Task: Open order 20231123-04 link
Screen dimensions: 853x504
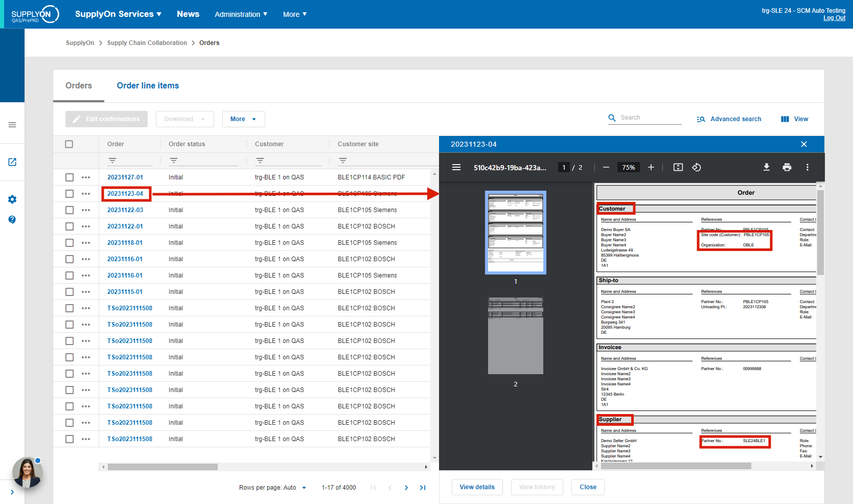Action: point(125,194)
